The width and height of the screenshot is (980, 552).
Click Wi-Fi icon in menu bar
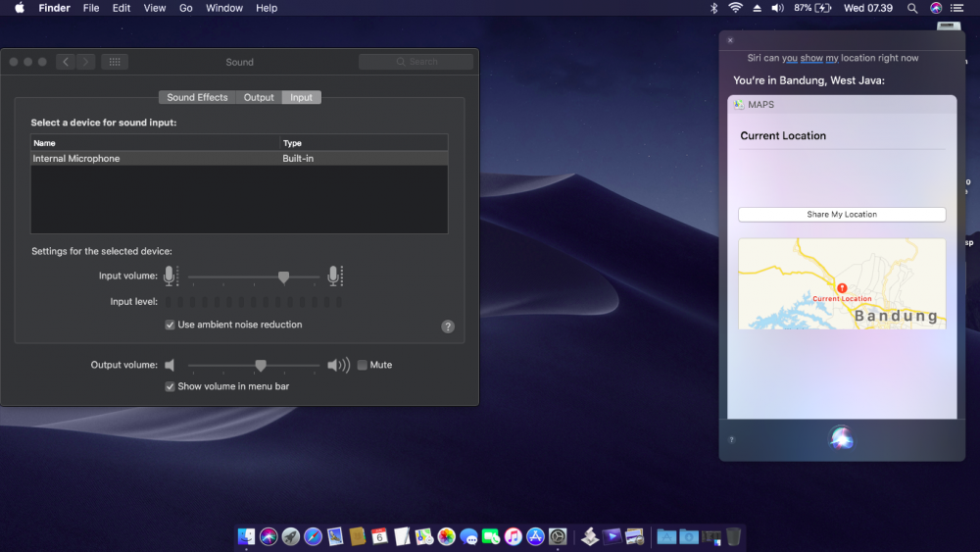(x=736, y=8)
